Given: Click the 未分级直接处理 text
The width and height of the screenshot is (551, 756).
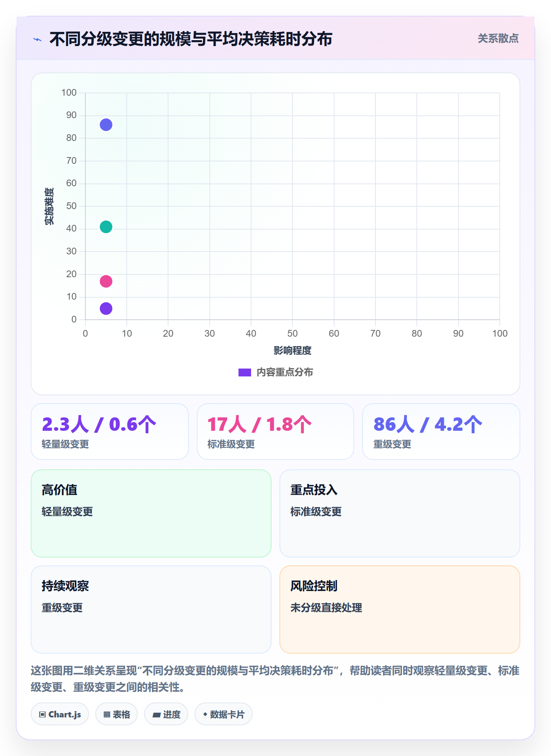Looking at the screenshot, I should 326,608.
